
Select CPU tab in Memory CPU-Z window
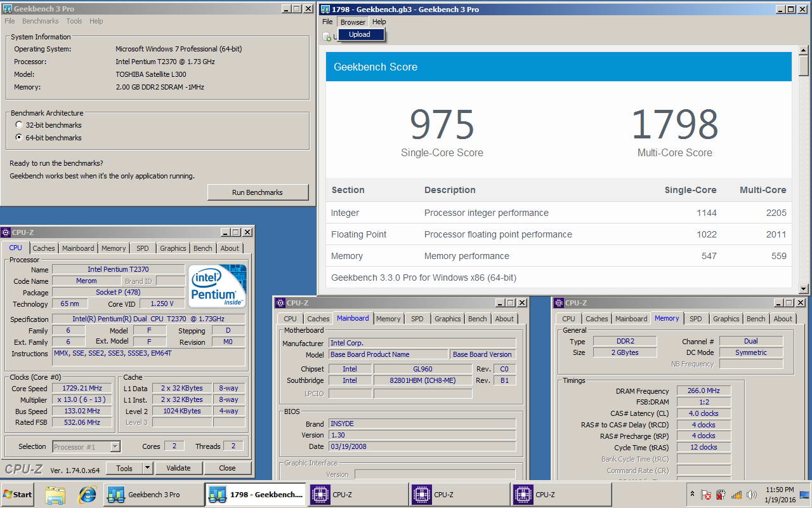(569, 319)
